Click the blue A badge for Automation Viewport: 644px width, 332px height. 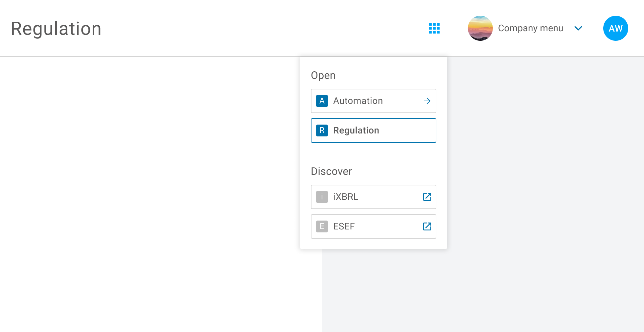coord(322,101)
